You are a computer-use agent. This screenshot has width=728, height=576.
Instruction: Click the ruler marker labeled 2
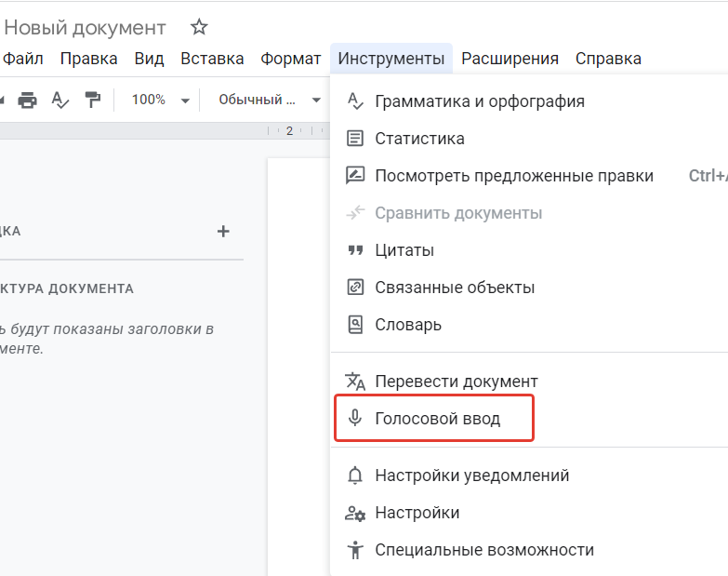point(289,131)
